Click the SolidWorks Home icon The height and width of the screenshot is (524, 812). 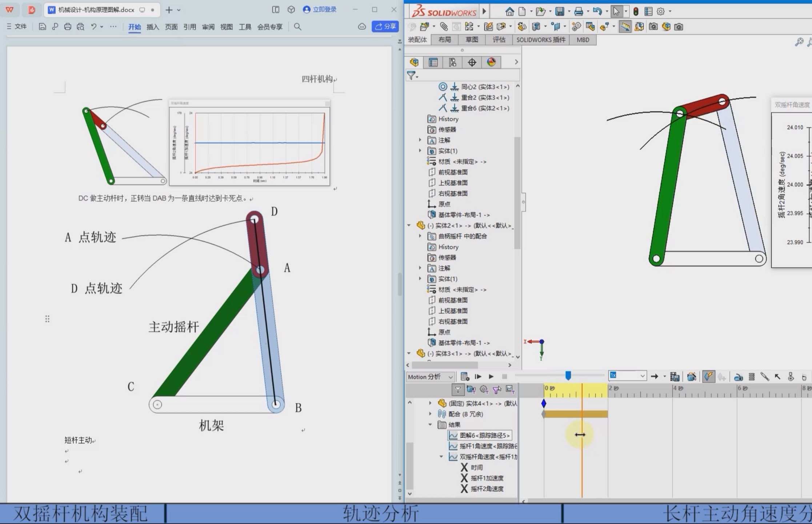509,11
